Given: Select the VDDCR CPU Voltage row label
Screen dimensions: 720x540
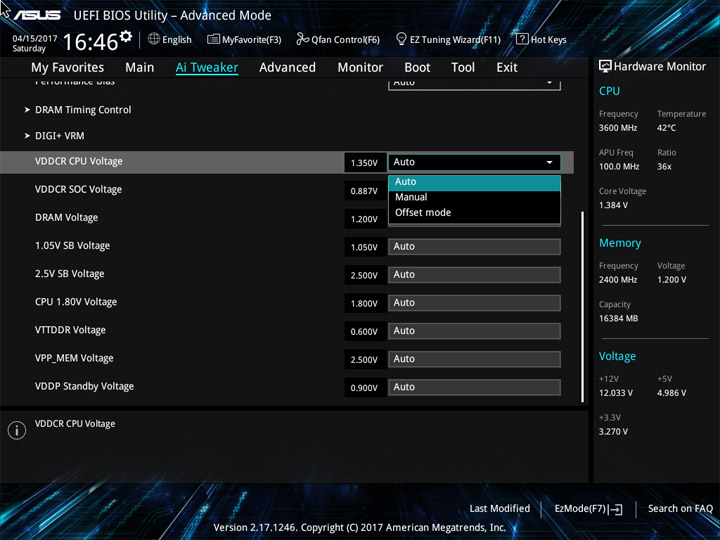Looking at the screenshot, I should (x=79, y=162).
